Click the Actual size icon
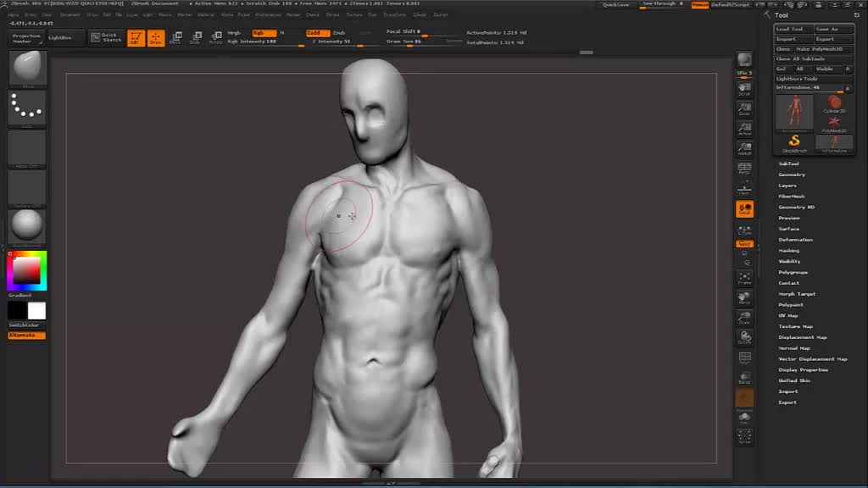This screenshot has height=488, width=868. (x=744, y=129)
